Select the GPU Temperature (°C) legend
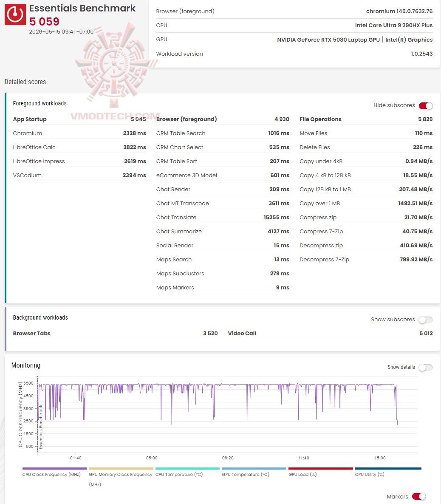This screenshot has height=504, width=441. [x=254, y=472]
